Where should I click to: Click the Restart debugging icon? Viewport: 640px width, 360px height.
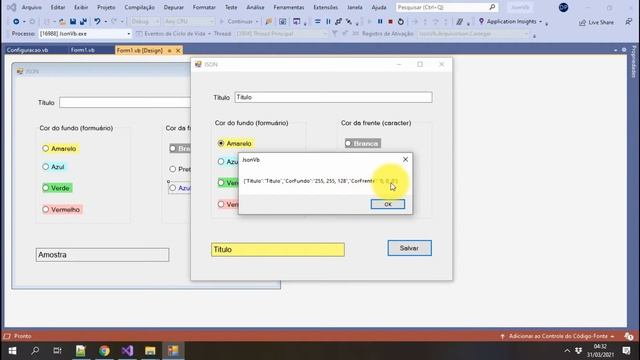401,22
